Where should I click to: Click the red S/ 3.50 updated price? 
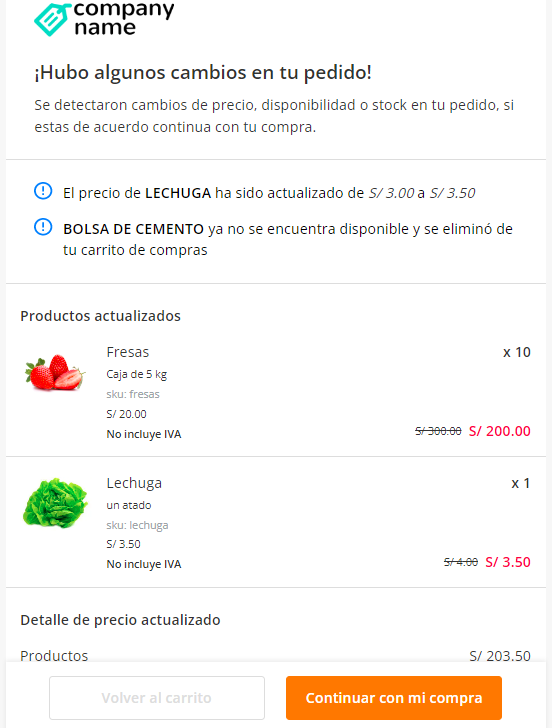tap(508, 562)
